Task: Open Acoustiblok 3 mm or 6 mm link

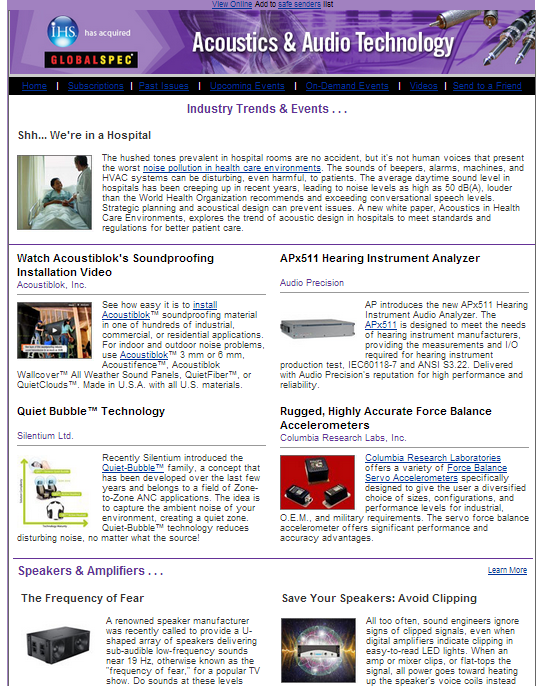Action: click(x=144, y=355)
